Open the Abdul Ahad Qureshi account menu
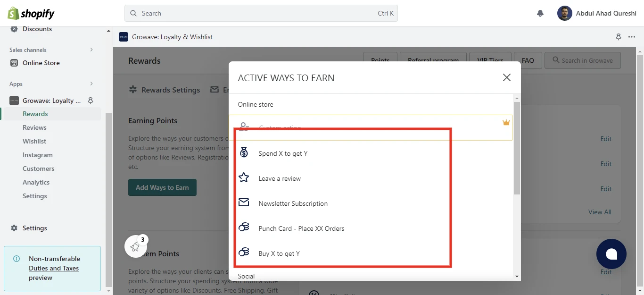This screenshot has width=644, height=295. pos(597,13)
